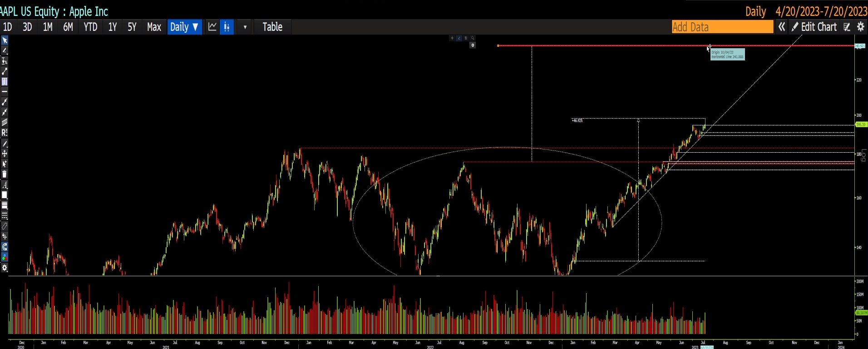Switch to the 5Y time range
868x349 pixels.
[132, 27]
